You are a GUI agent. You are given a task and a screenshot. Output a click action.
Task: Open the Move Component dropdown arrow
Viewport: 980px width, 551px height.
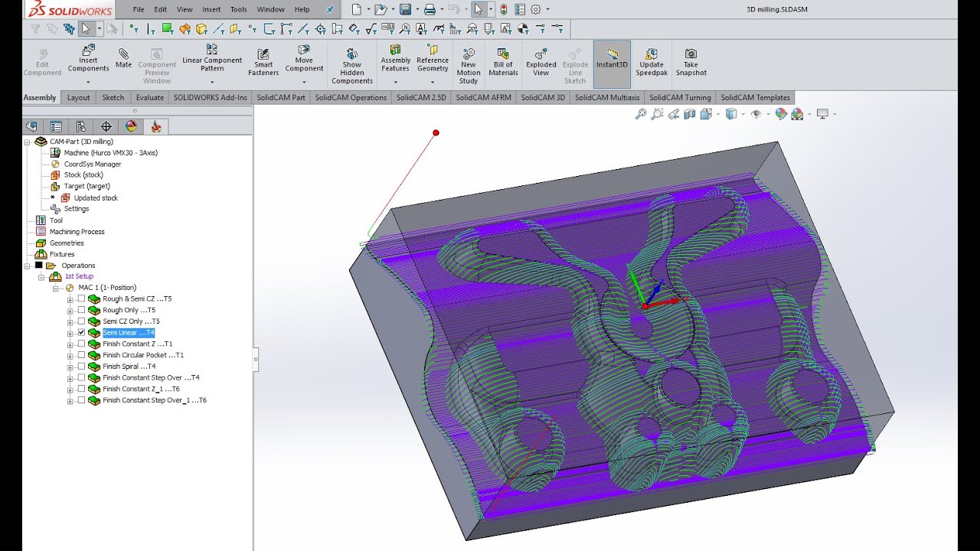point(304,82)
